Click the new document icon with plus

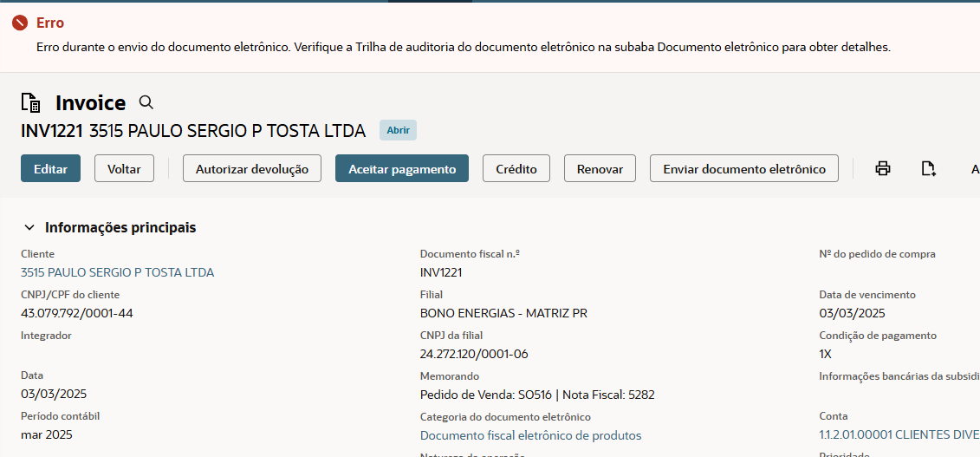coord(929,169)
